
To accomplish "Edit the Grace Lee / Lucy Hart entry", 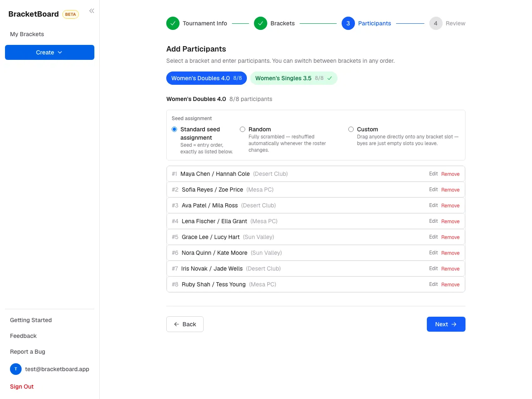I will pos(433,237).
